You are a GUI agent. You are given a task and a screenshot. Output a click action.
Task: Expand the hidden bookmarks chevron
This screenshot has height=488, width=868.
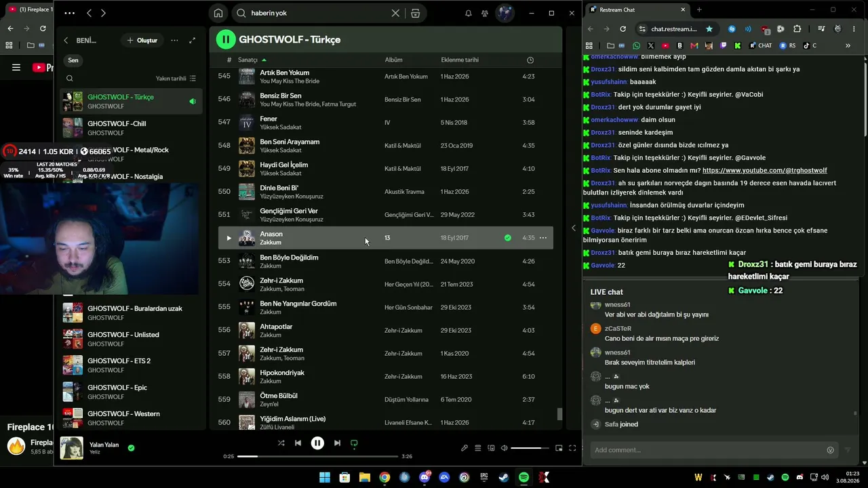click(x=848, y=45)
